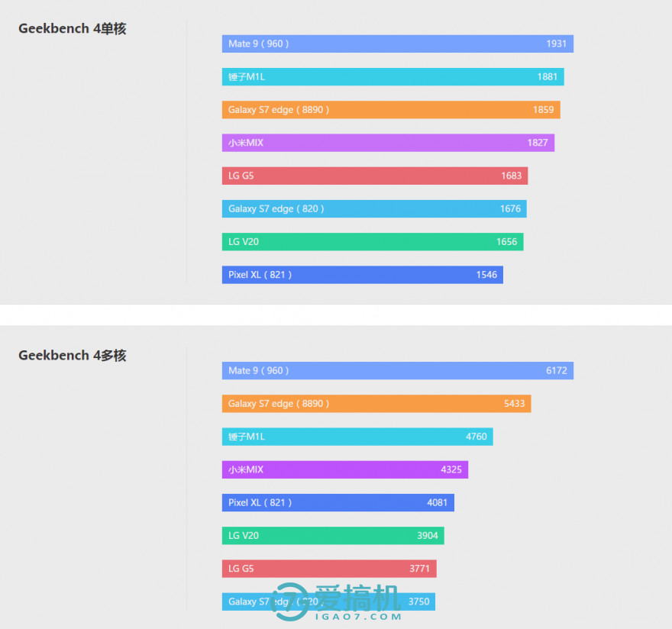Open the IGAO7.COM watermark text

(x=358, y=617)
